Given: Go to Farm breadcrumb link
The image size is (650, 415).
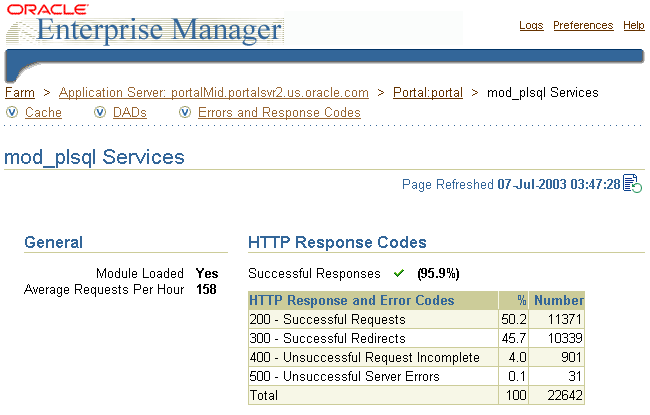Looking at the screenshot, I should pos(19,92).
